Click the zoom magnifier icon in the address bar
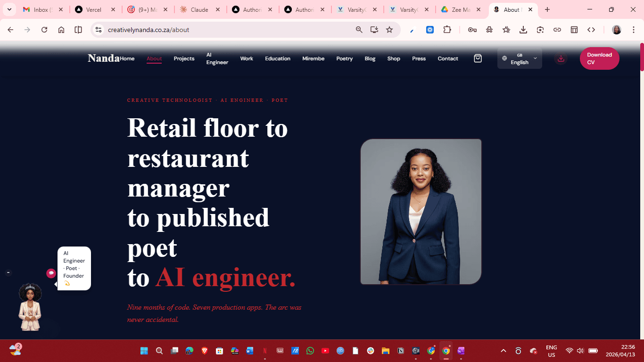 point(359,30)
